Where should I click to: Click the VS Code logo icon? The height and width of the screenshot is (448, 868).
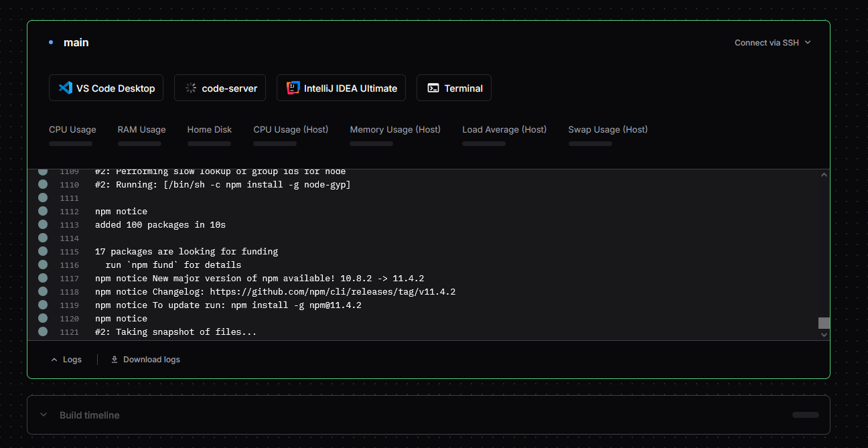click(65, 88)
